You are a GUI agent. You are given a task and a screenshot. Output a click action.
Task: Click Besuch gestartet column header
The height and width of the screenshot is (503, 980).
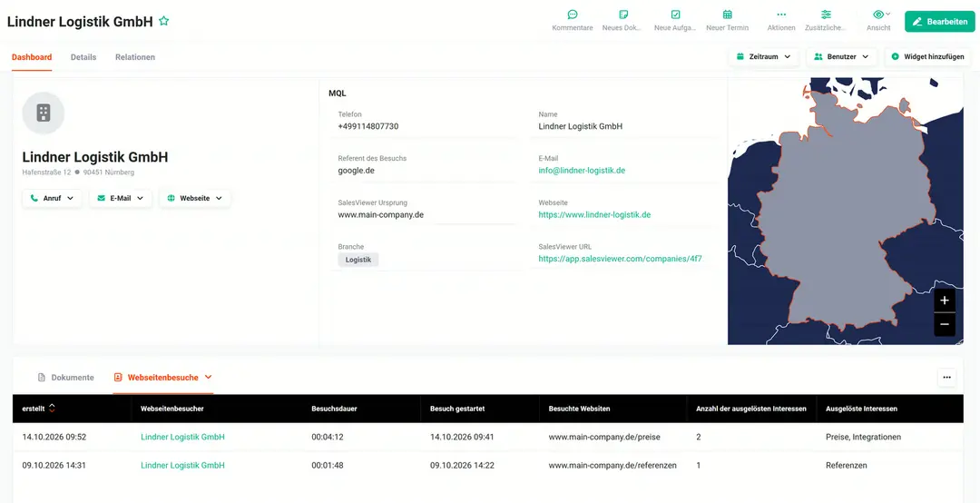click(x=457, y=409)
